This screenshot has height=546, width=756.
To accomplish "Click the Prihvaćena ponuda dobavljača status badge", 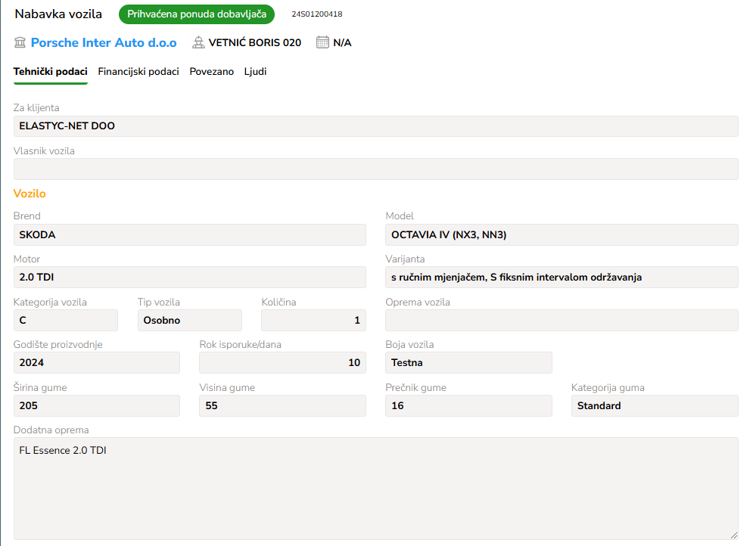I will 197,14.
